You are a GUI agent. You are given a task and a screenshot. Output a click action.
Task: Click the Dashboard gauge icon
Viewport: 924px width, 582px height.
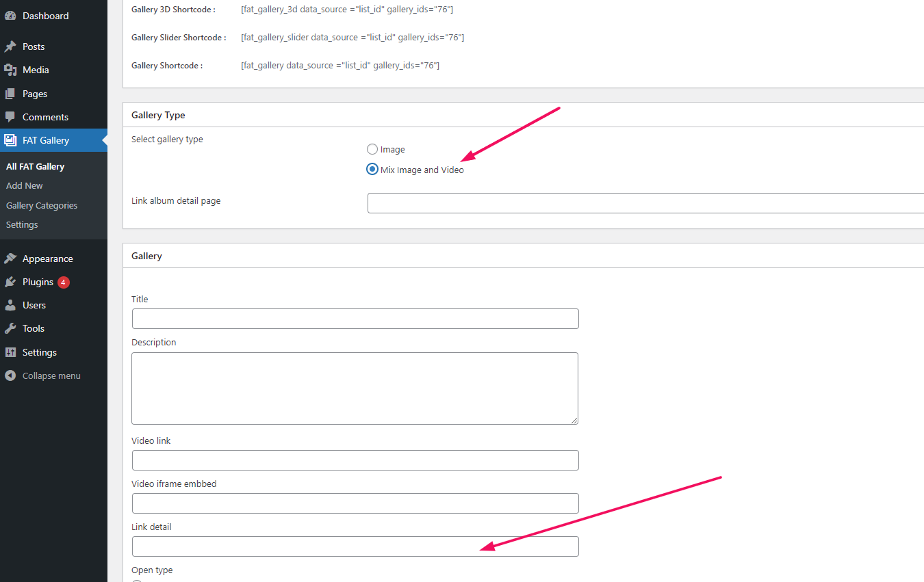(x=10, y=16)
